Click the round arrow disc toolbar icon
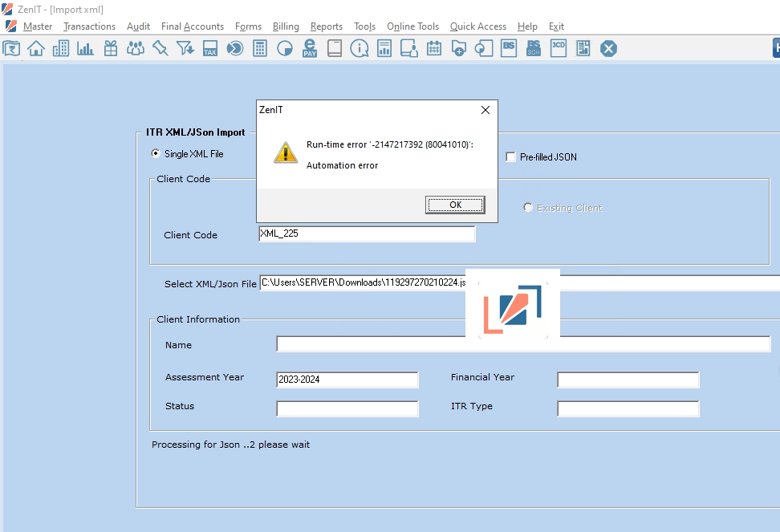This screenshot has width=780, height=532. pos(235,48)
